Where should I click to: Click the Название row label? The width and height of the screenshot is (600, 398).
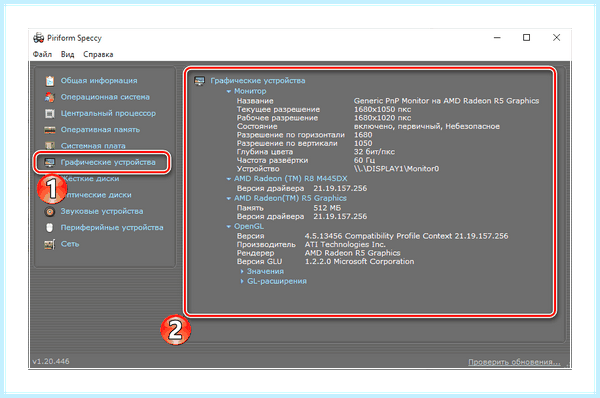pos(255,101)
